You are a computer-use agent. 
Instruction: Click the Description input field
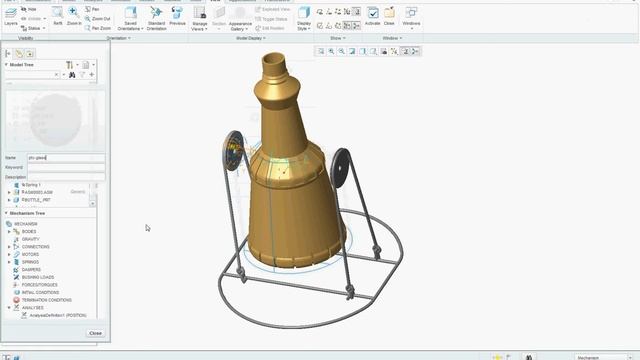coord(66,177)
